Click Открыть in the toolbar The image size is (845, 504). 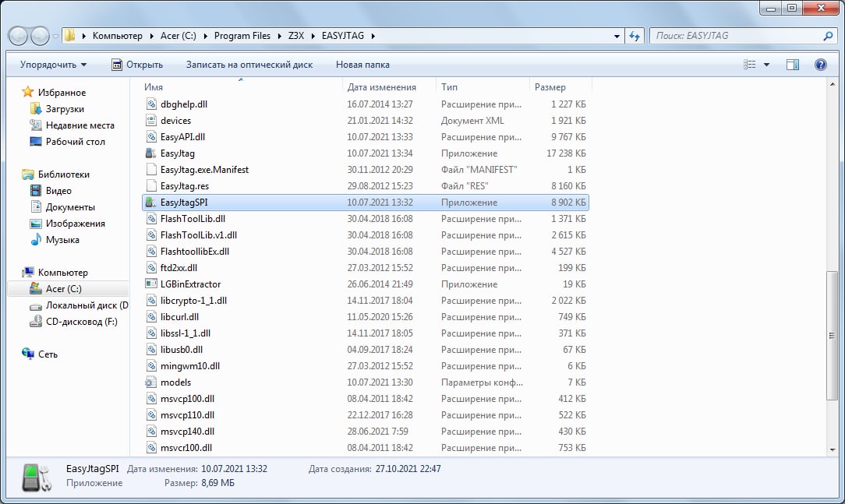click(137, 65)
